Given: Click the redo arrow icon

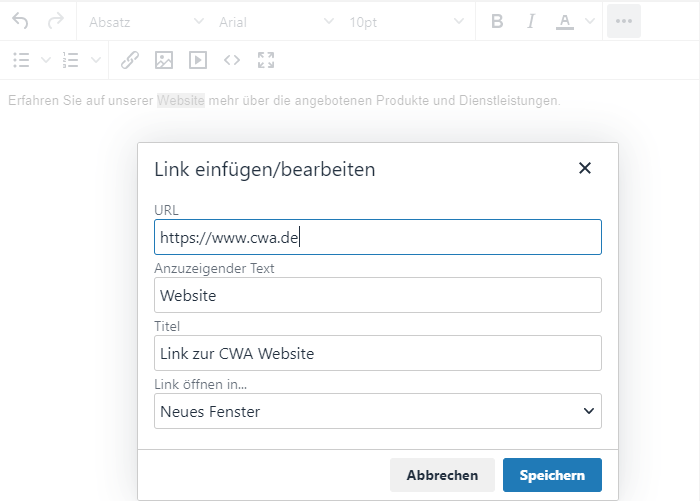Looking at the screenshot, I should click(55, 21).
